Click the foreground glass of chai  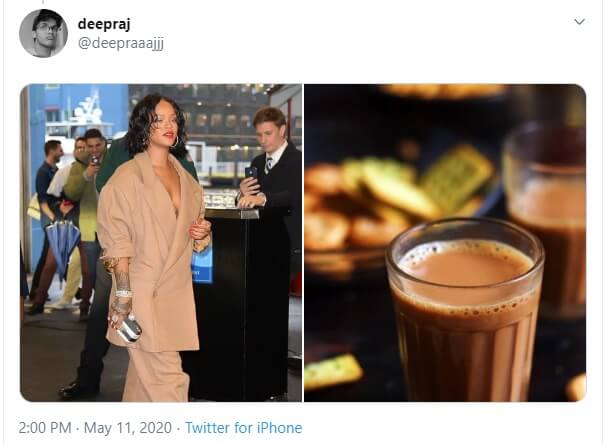pos(465,311)
